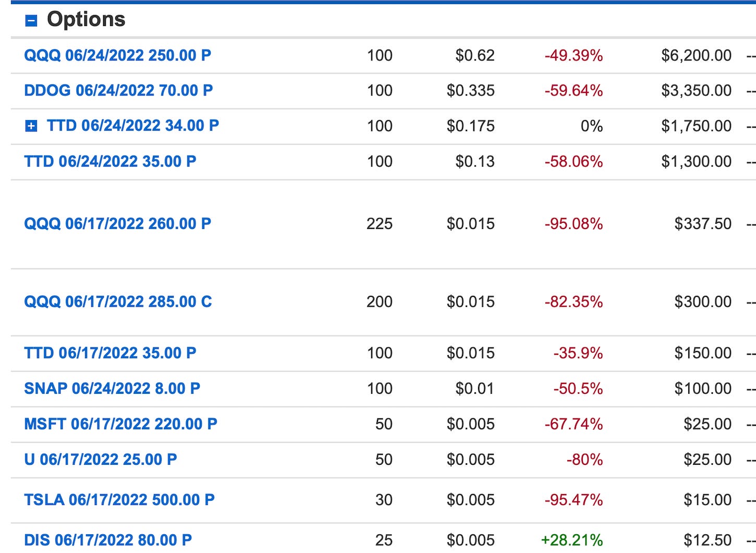756x553 pixels.
Task: Select the $15.00 value
Action: (708, 500)
